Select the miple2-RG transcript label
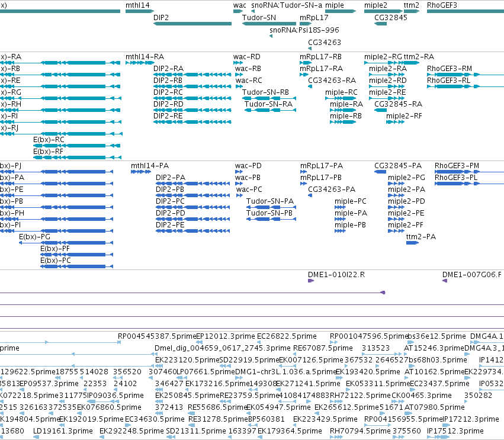 coord(383,57)
